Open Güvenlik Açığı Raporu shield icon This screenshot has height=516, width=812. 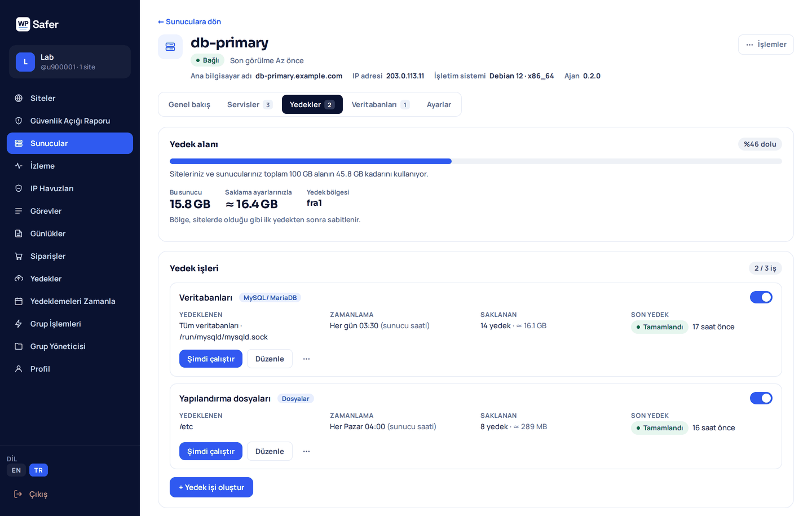(19, 121)
